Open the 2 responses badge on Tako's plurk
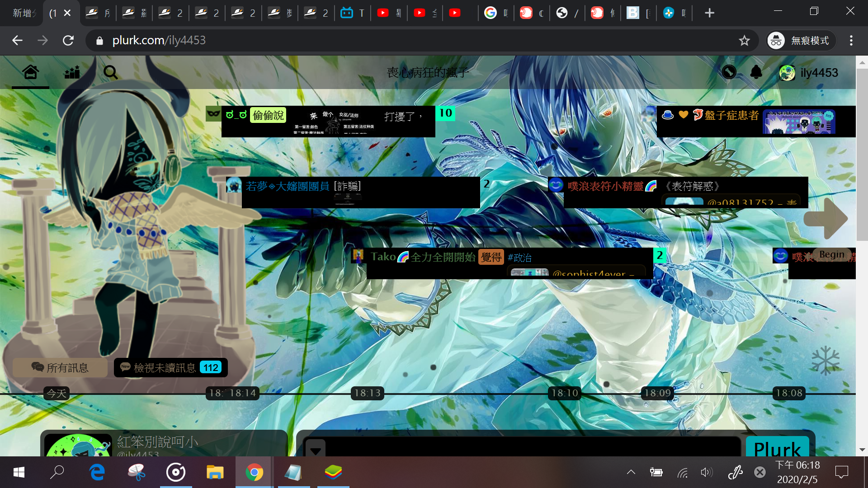868x488 pixels. point(660,255)
